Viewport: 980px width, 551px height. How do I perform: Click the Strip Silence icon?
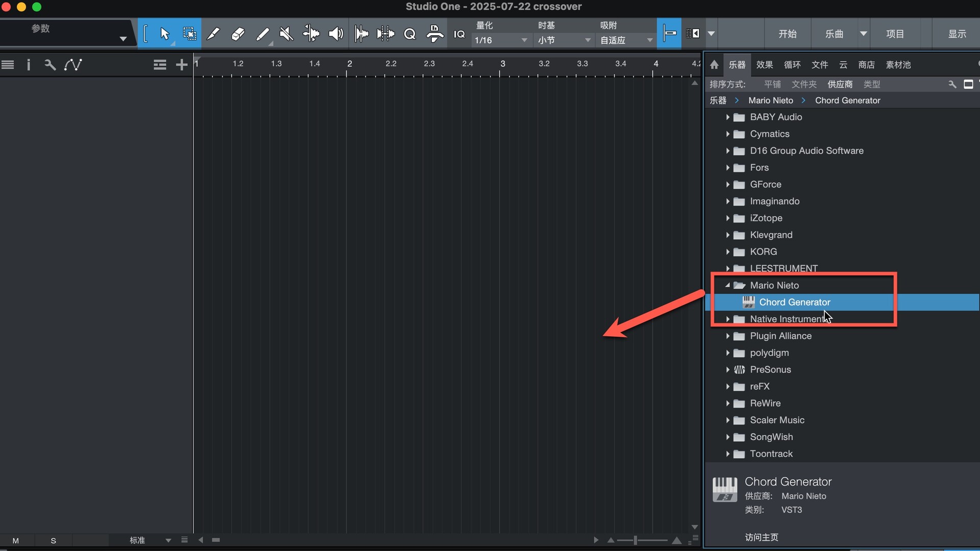361,34
